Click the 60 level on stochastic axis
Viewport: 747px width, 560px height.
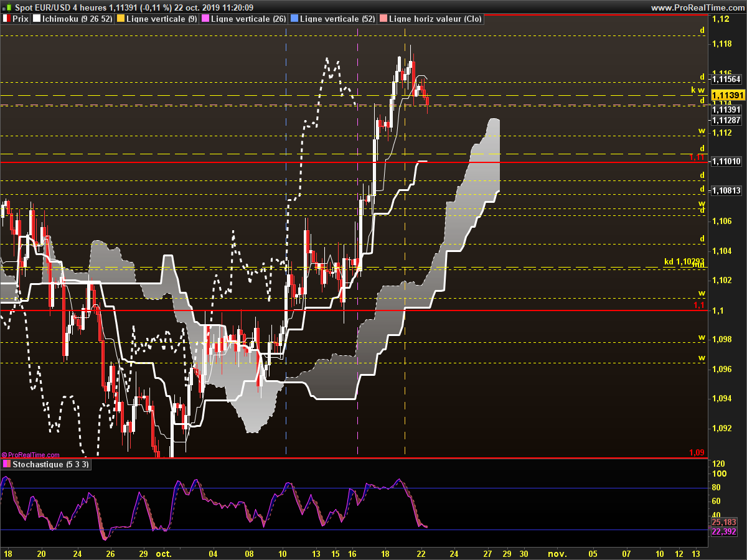[716, 502]
